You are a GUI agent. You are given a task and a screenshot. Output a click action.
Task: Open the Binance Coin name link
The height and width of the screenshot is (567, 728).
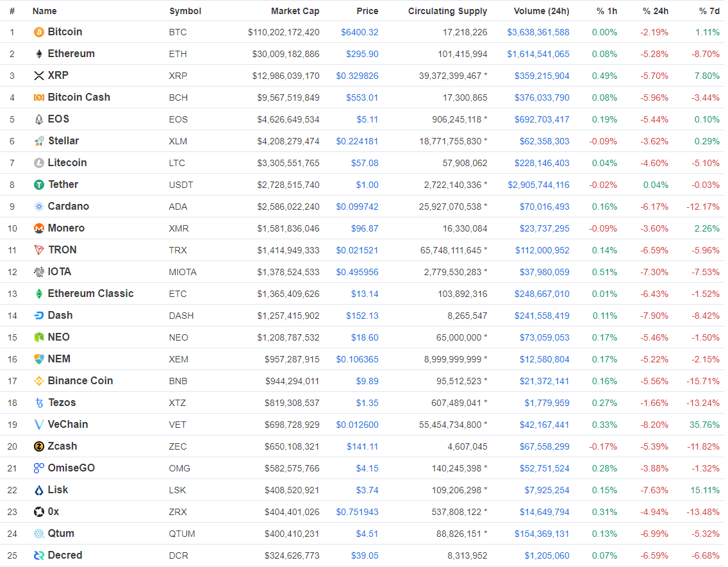coord(80,381)
